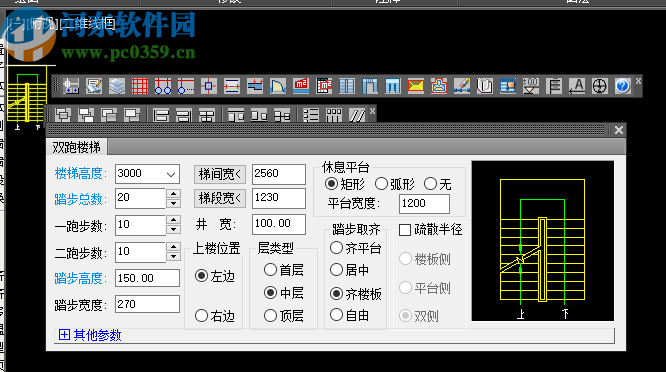This screenshot has width=666, height=372.
Task: Click the red dimension line icon
Action: pos(231,86)
